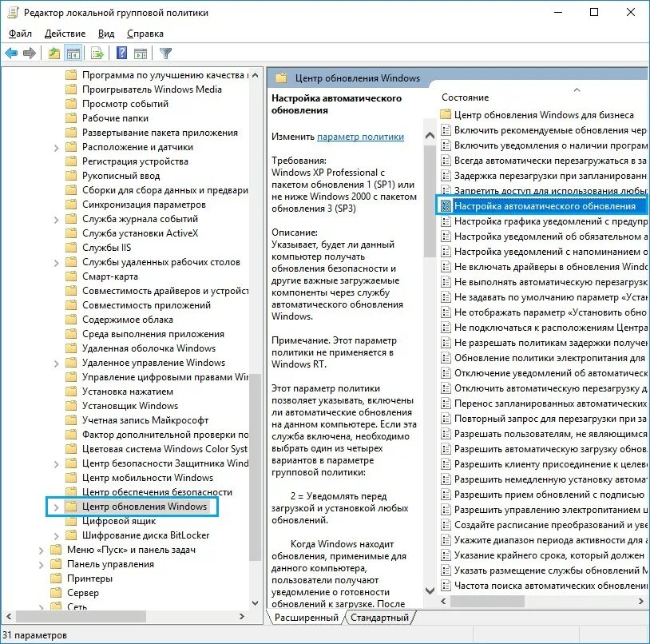Select Настройка автоматического обновления policy

[x=544, y=206]
